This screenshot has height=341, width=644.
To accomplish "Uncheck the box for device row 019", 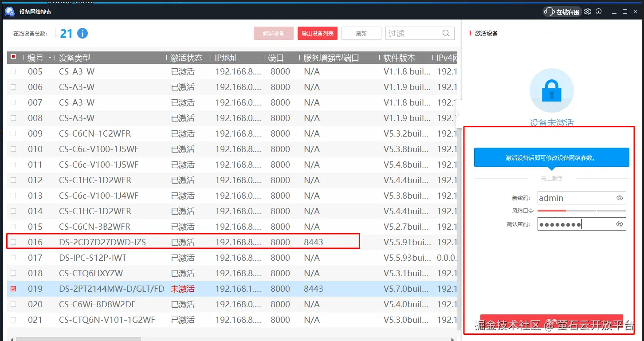I will 13,289.
